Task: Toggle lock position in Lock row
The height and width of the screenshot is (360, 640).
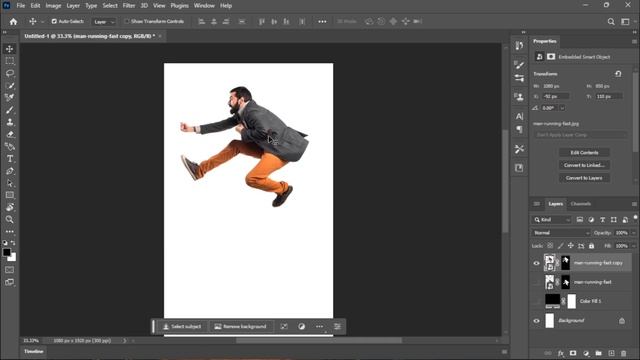Action: 571,246
